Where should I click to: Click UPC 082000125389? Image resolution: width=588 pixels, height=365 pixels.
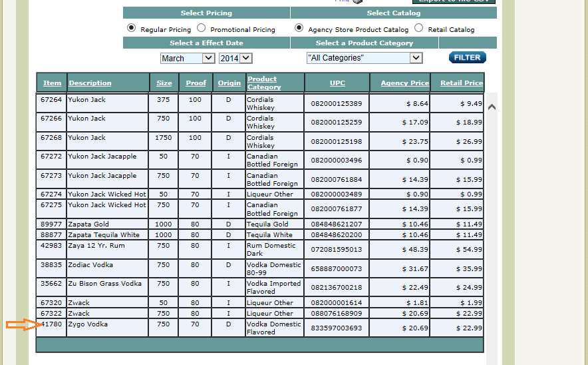(x=337, y=104)
